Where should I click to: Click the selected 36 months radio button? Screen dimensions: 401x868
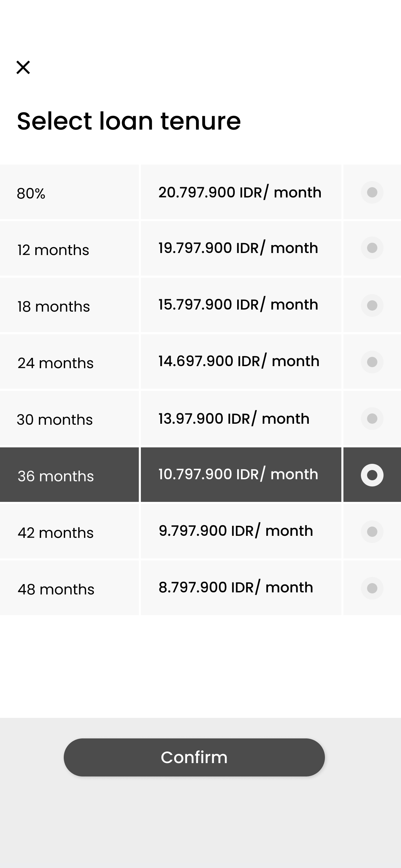[x=372, y=475]
